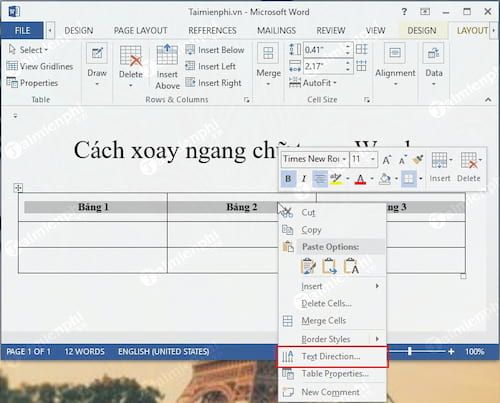Open the Draw table tools

click(97, 64)
